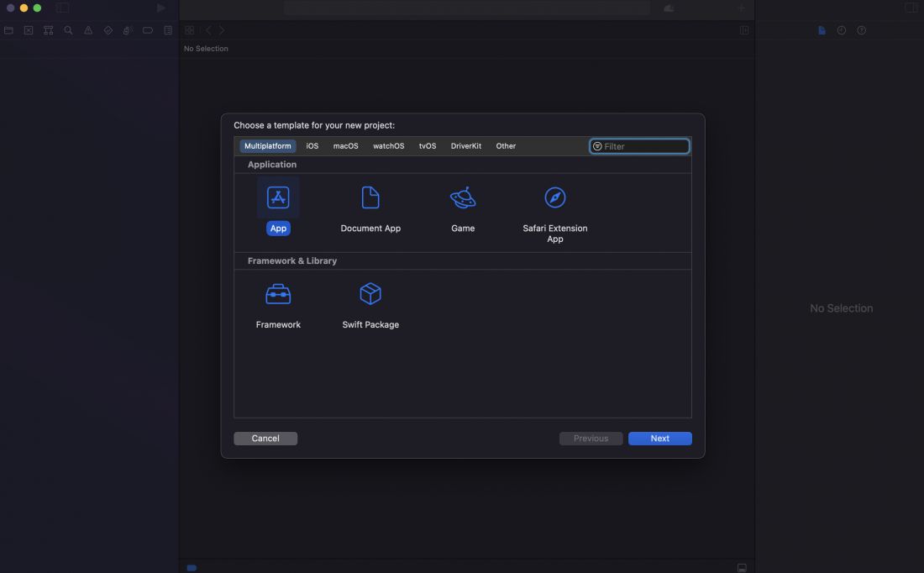Click the cloud status icon in toolbar
This screenshot has height=573, width=924.
click(x=669, y=8)
